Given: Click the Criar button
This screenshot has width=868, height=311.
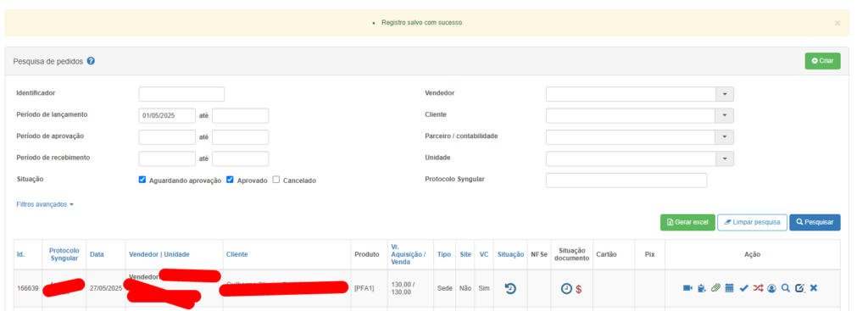Looking at the screenshot, I should (x=822, y=61).
